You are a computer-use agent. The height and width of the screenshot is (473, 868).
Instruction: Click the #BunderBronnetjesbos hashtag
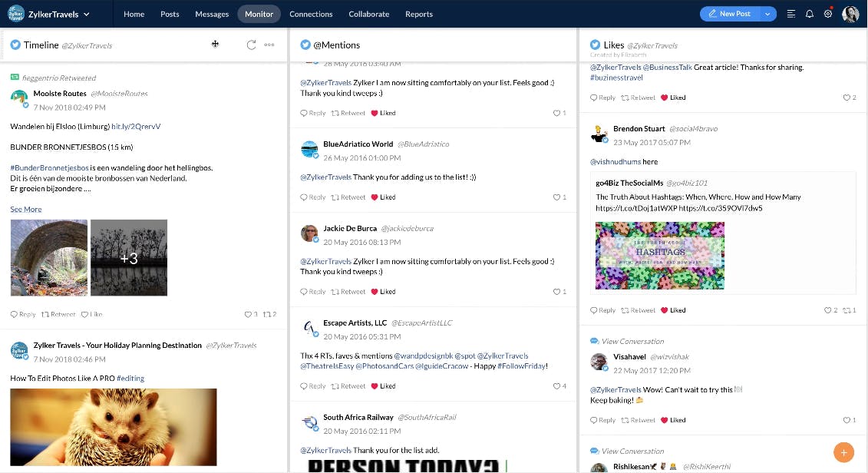[49, 168]
